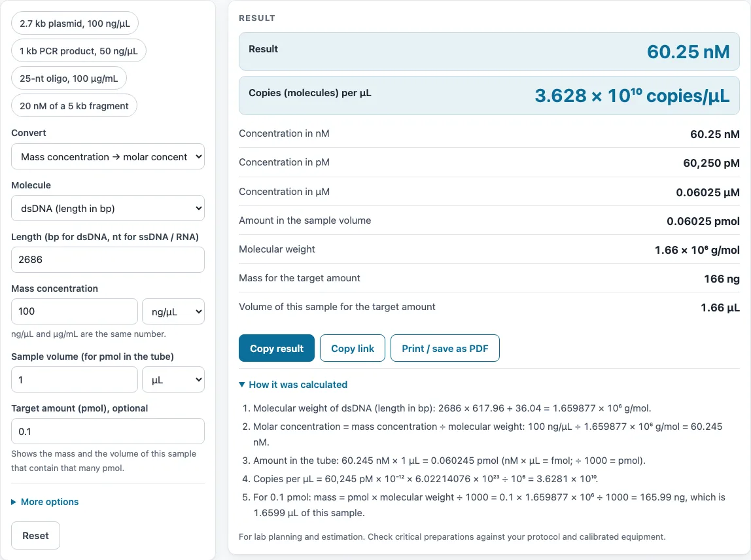Click the 'ng/µL and µg/mL are the same number' hint
Screen dimensions: 751x560
point(88,334)
